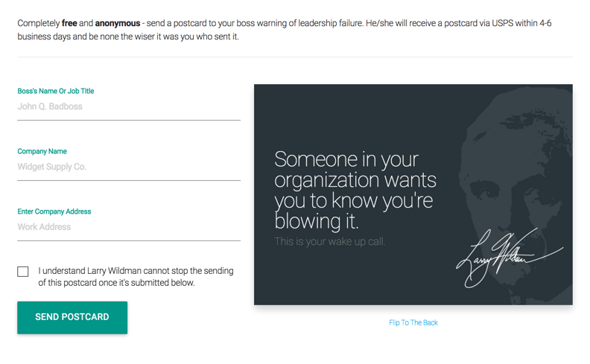The image size is (590, 364).
Task: Click the word 'blowing it.' on the postcard
Action: [x=317, y=221]
